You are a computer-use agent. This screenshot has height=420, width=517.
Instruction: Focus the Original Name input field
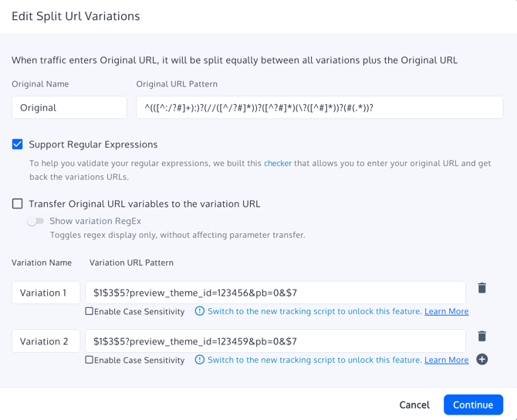coord(69,107)
